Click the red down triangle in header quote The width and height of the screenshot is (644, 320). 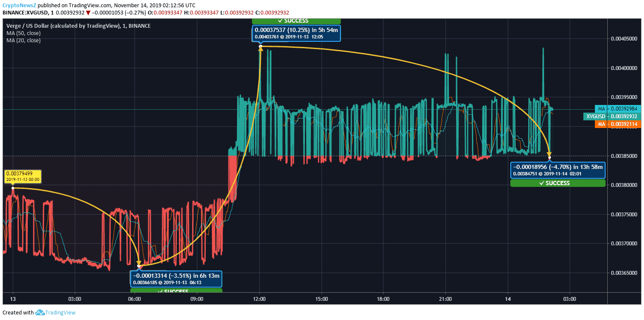click(88, 12)
